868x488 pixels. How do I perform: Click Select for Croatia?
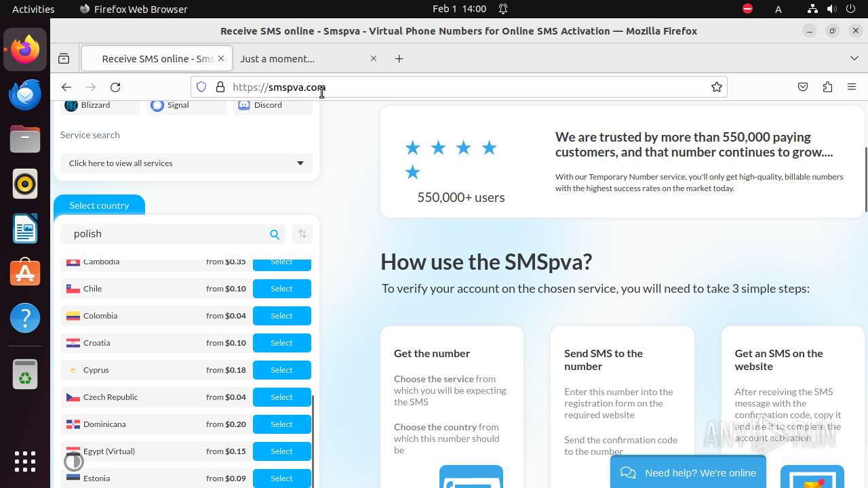point(282,343)
